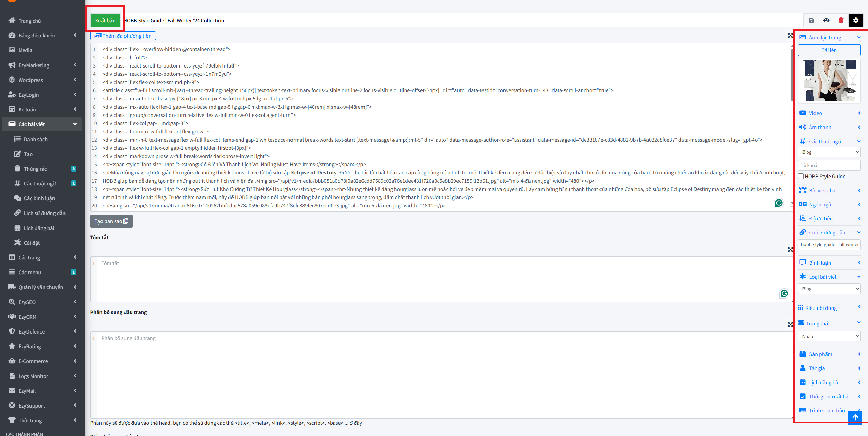Expand the Tóm tắt editor to fullscreen

(x=790, y=250)
